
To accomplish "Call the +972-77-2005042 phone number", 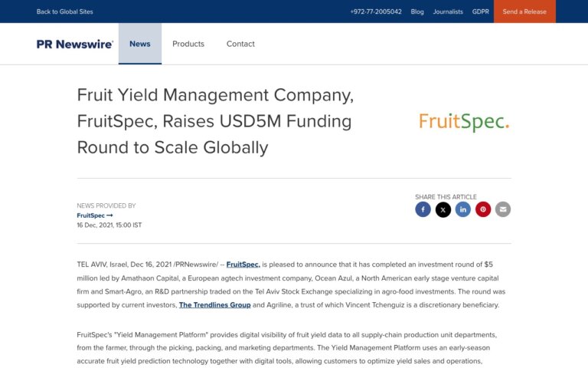I will pos(376,11).
